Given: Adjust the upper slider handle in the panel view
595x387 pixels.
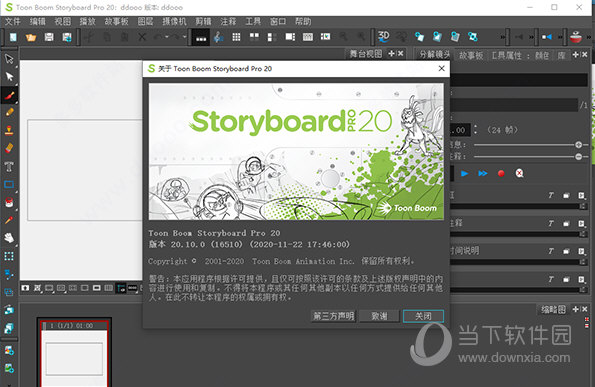Looking at the screenshot, I should [578, 145].
